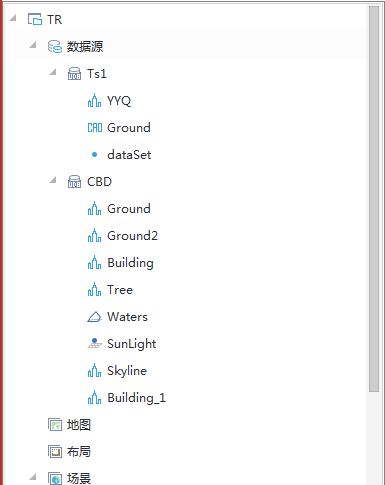This screenshot has width=385, height=485.
Task: Select the Ground2 dataset label
Action: click(132, 236)
